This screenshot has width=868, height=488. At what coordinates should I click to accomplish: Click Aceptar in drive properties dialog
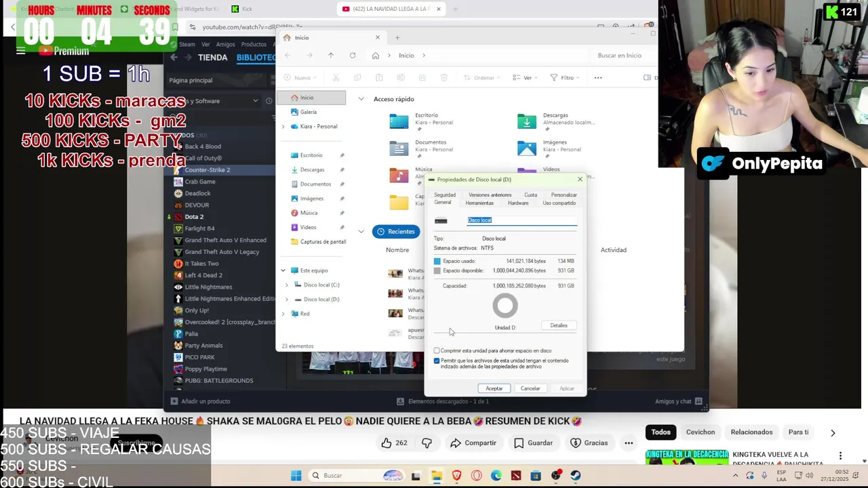pos(494,388)
